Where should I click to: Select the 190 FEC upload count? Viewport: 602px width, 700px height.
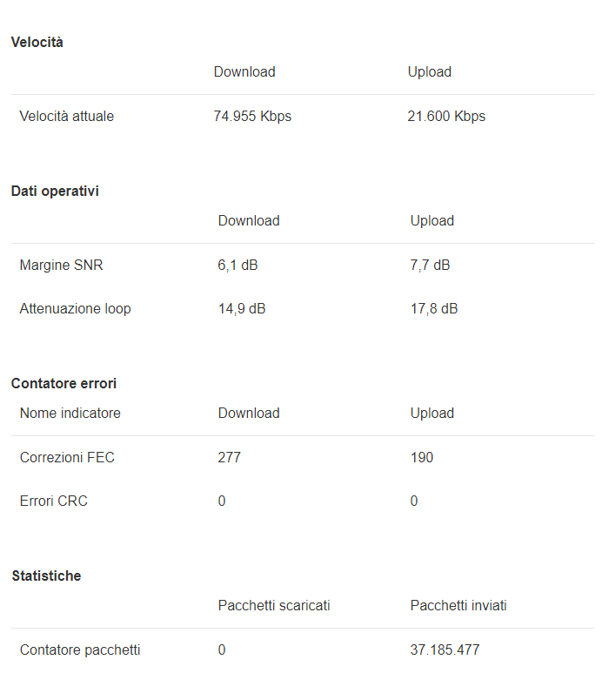click(422, 457)
